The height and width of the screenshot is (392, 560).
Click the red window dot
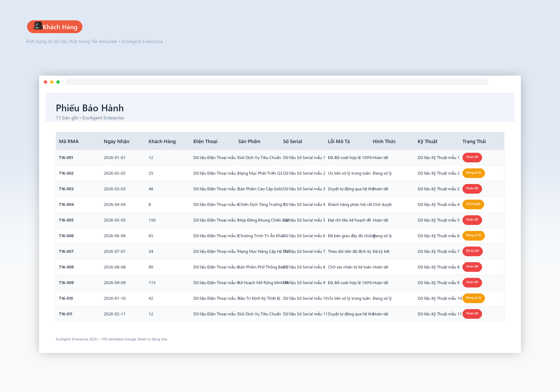coord(46,82)
